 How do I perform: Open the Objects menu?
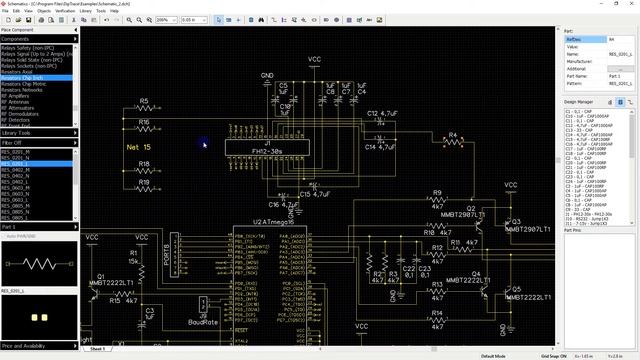pos(44,11)
